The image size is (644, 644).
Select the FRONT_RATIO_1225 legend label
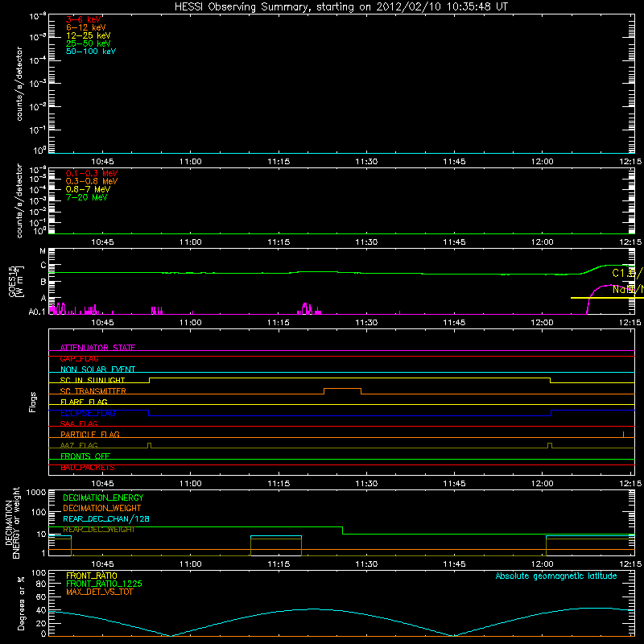click(x=104, y=584)
